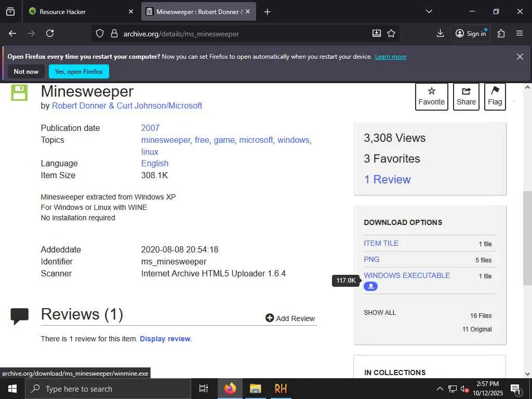Open Task View on the taskbar
532x399 pixels.
pyautogui.click(x=203, y=389)
